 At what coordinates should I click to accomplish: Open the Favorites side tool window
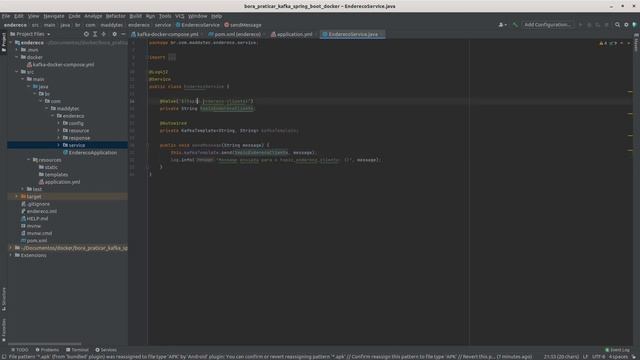click(4, 331)
